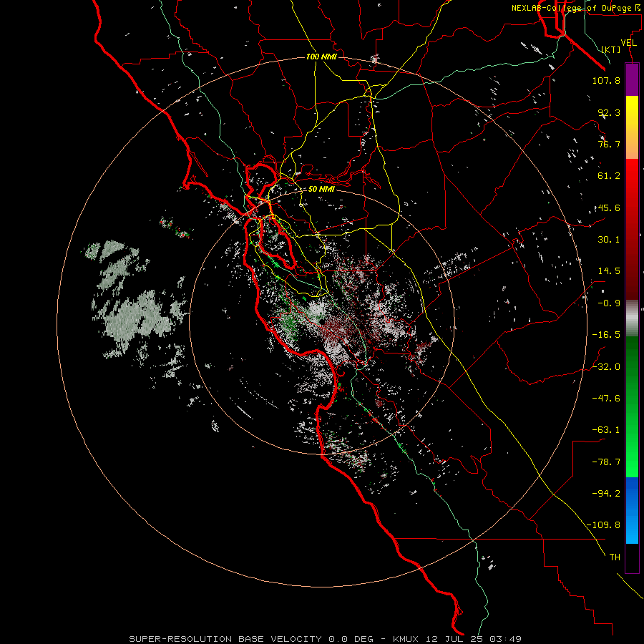
Task: Click the -94.2 velocity scale value
Action: tap(606, 493)
